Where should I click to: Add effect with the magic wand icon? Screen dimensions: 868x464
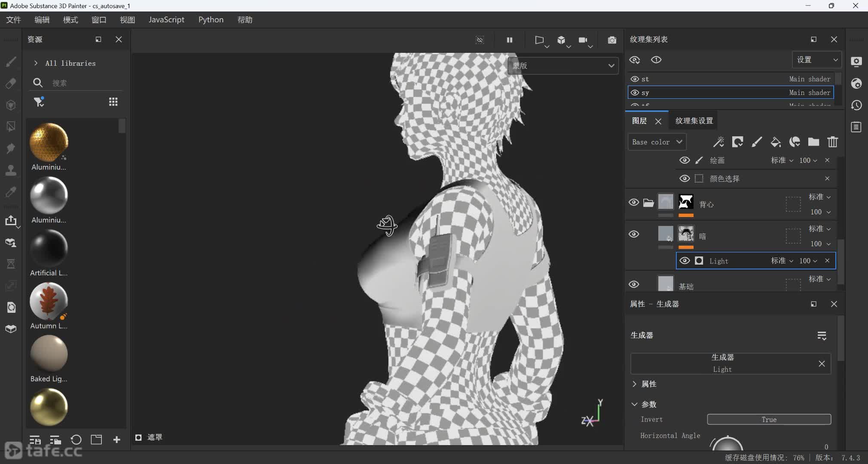[x=718, y=142]
